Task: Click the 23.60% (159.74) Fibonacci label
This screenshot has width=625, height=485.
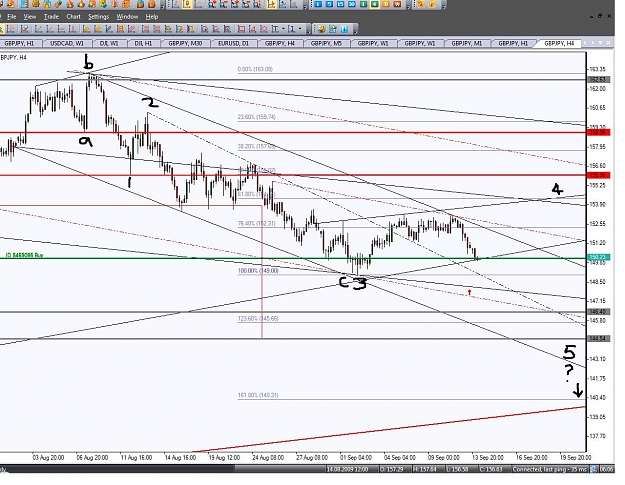Action: 256,117
